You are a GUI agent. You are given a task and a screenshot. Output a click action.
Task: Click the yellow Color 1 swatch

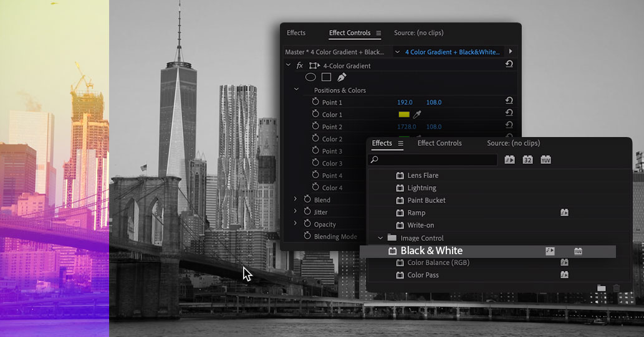point(404,115)
